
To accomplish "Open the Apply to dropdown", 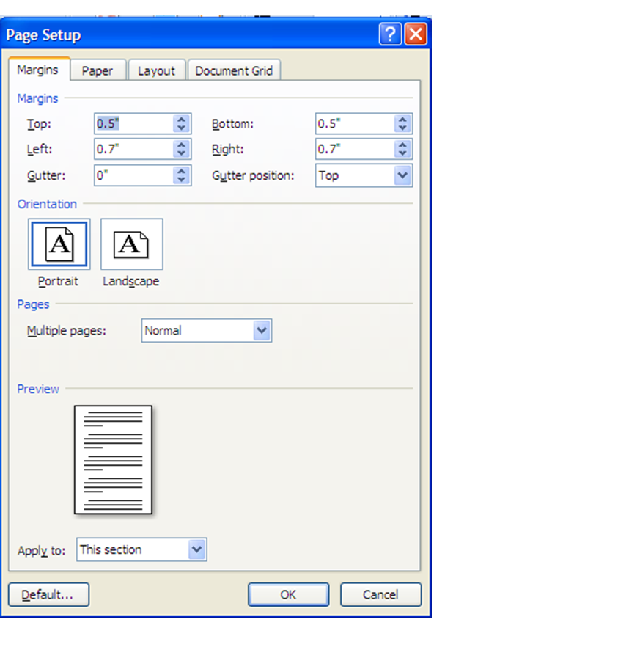I will (196, 549).
